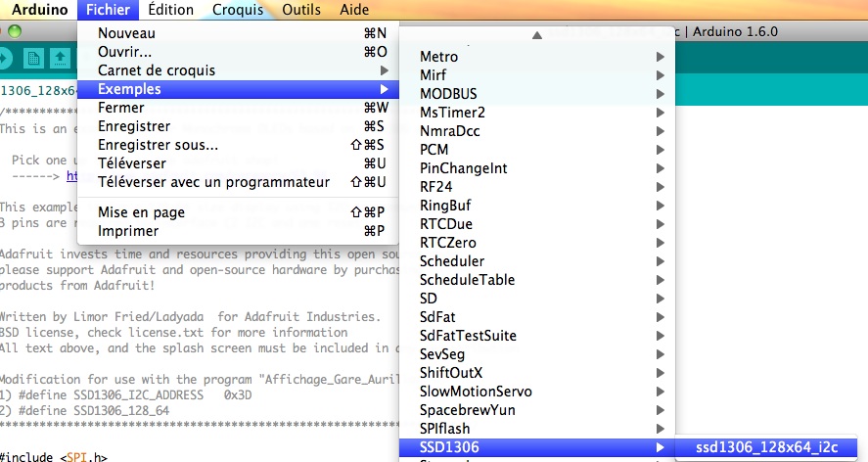The width and height of the screenshot is (868, 462).
Task: Choose Fermer in the Fichier menu
Action: click(238, 108)
